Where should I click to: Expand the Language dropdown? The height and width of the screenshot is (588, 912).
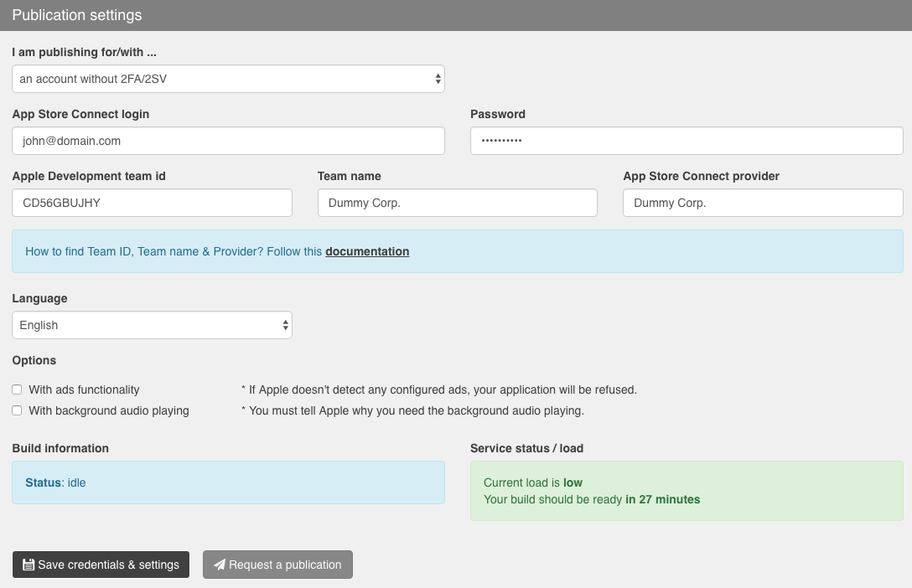pos(152,325)
